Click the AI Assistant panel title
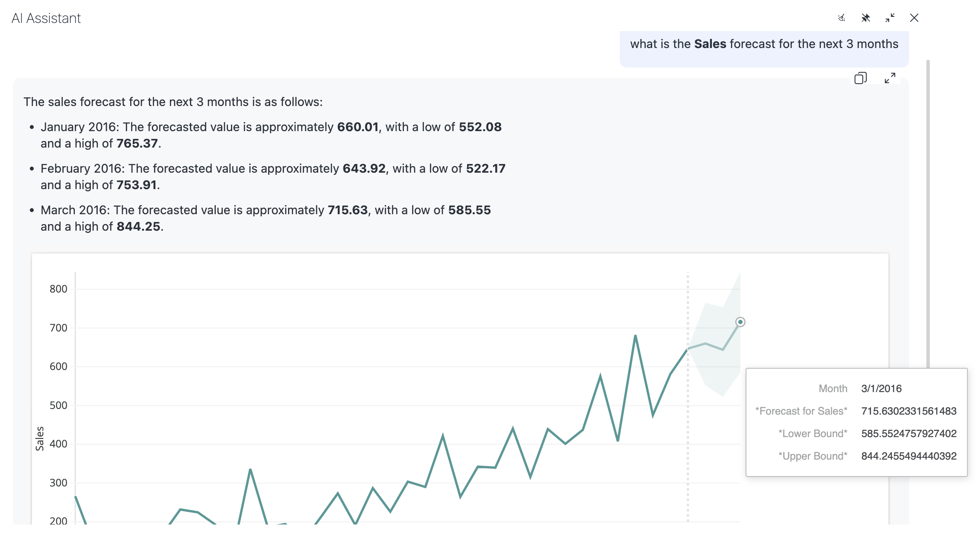Image resolution: width=980 pixels, height=560 pixels. [x=46, y=18]
